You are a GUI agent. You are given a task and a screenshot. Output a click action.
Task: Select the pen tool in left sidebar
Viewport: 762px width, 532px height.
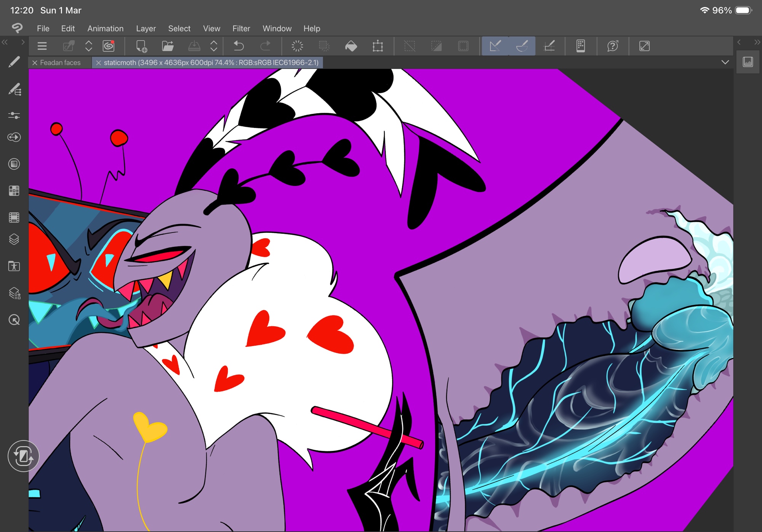point(14,62)
